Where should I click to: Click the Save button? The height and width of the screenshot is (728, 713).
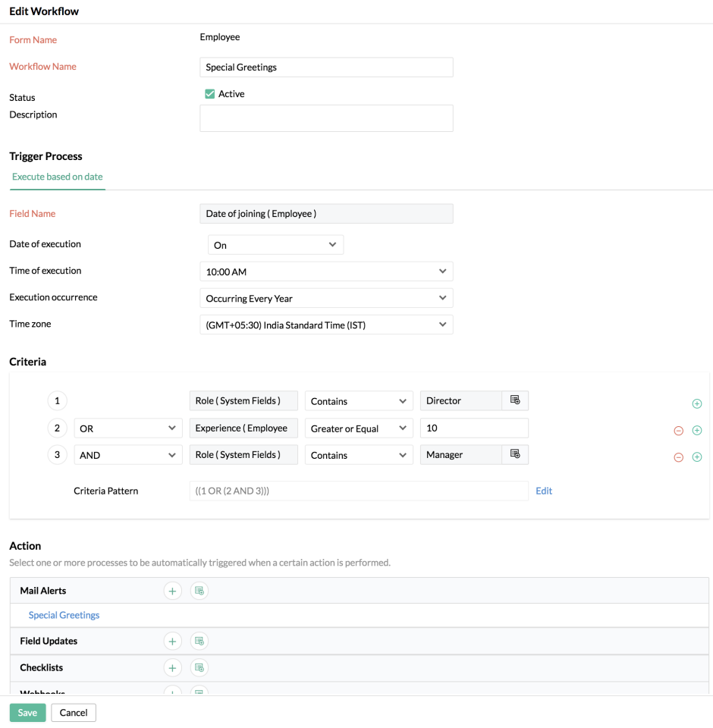[27, 713]
